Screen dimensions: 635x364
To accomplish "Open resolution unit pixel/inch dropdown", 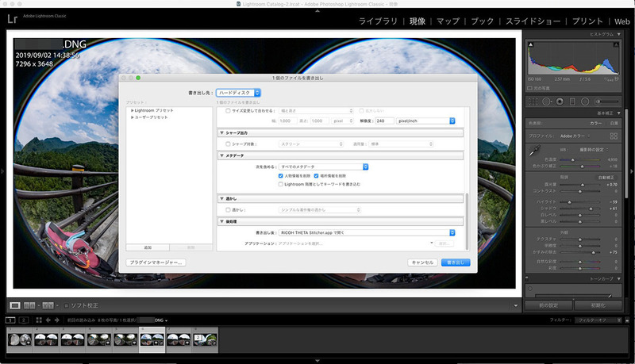I will point(425,121).
